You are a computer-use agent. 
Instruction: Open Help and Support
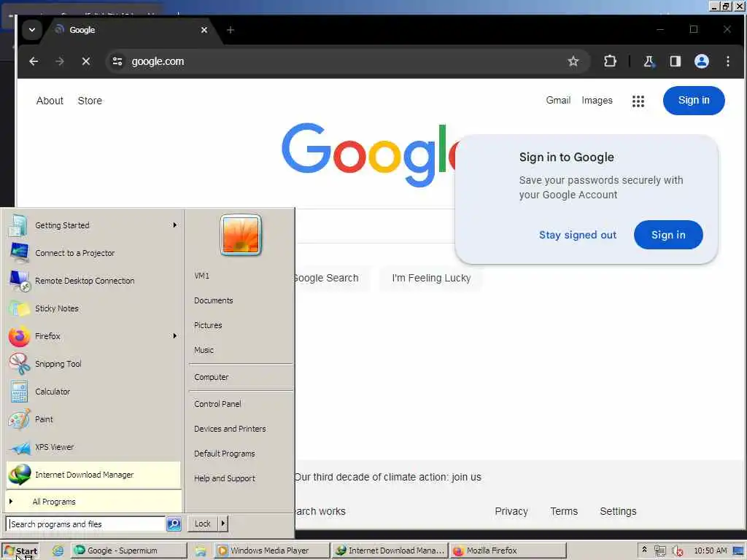(241, 478)
